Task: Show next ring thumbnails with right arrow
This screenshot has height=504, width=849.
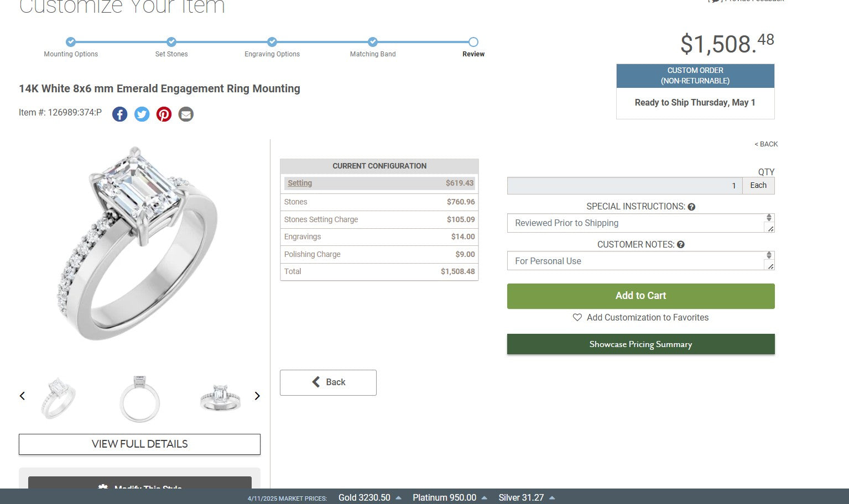Action: tap(257, 396)
